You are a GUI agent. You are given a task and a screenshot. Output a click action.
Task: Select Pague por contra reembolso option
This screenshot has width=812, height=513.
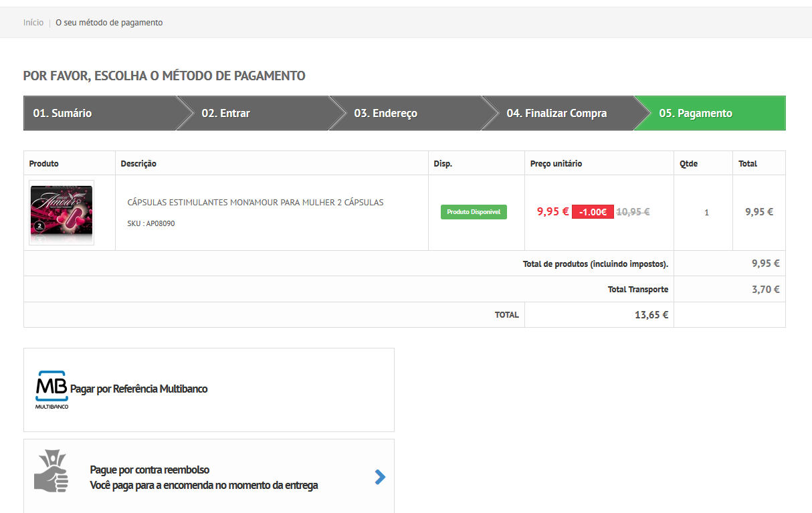click(150, 470)
